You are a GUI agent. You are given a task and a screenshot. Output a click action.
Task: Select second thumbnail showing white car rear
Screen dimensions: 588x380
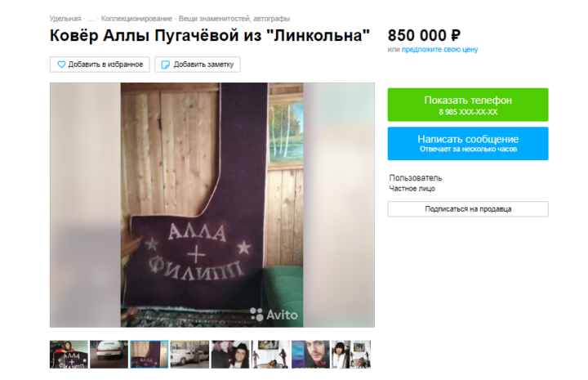pos(109,355)
